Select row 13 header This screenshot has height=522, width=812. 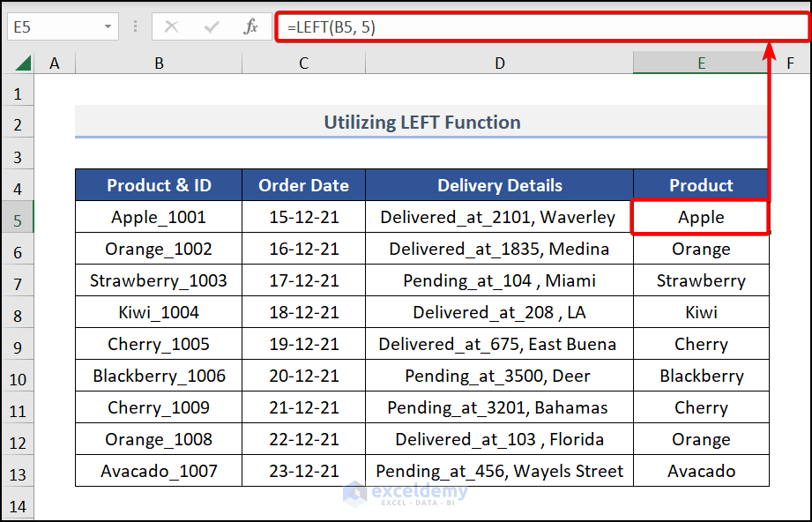19,470
